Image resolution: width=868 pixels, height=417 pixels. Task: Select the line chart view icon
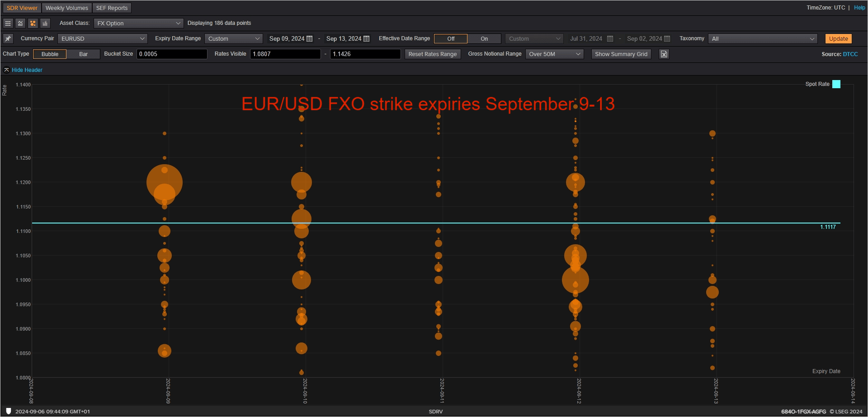[20, 23]
